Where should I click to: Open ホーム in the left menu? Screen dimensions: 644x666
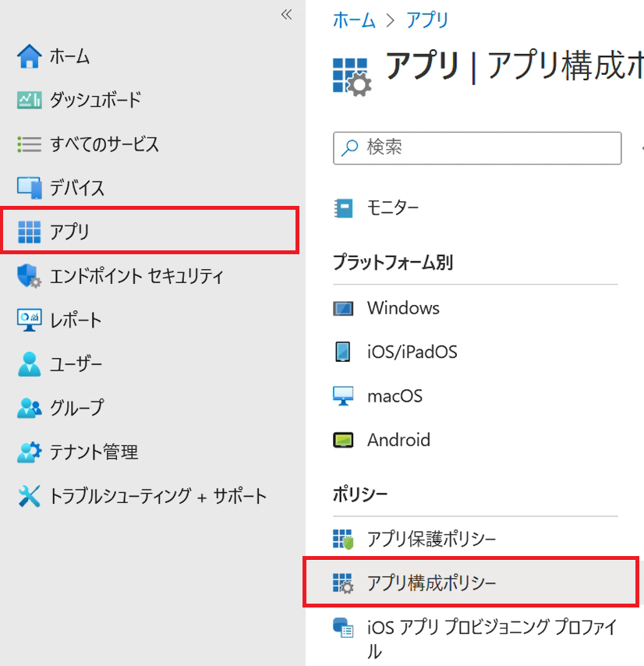(x=69, y=56)
